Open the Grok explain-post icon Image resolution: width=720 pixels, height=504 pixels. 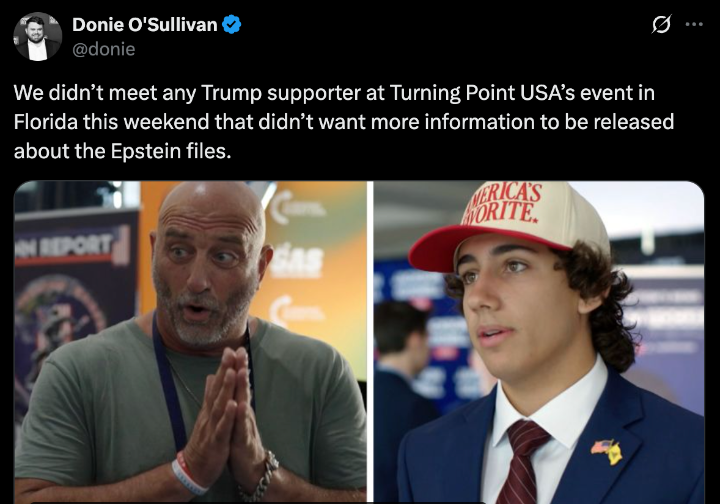(x=661, y=24)
